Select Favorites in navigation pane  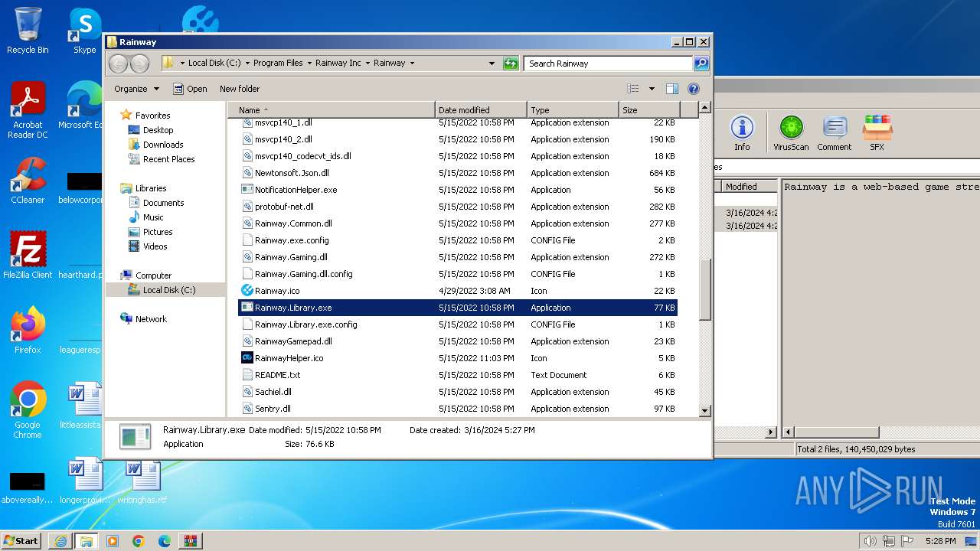coord(152,116)
